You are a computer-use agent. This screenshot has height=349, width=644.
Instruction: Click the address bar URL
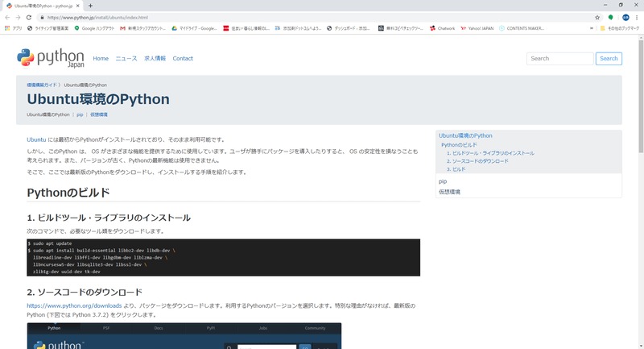click(x=97, y=18)
